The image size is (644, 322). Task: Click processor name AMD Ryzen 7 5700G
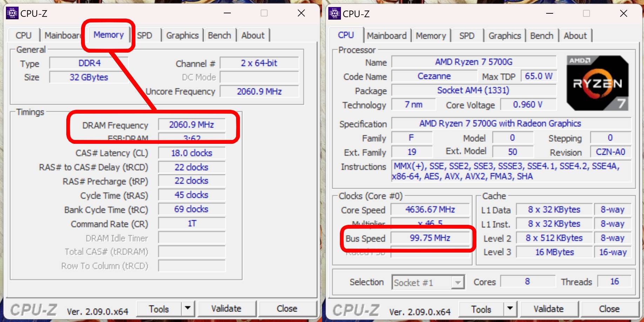click(x=474, y=62)
